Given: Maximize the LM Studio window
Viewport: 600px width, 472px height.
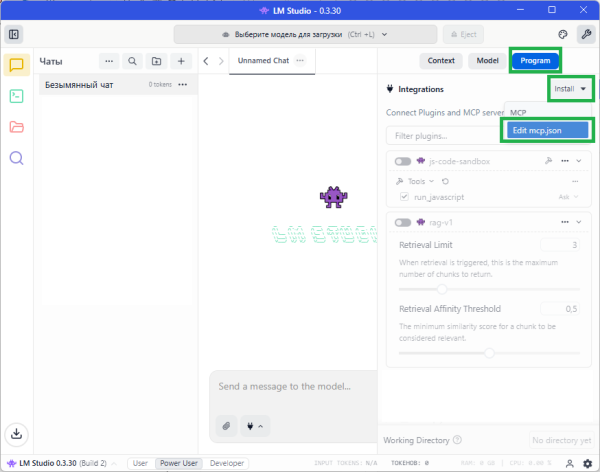Looking at the screenshot, I should tap(552, 10).
